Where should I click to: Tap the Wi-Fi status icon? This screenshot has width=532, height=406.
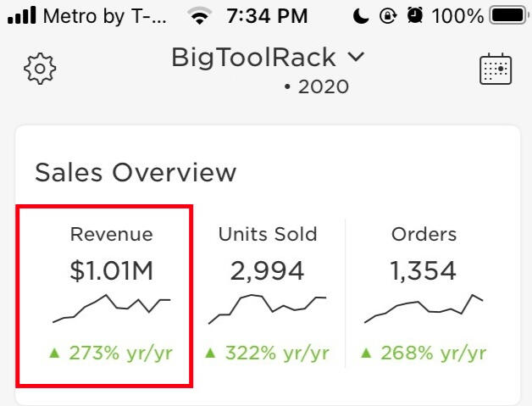point(200,15)
